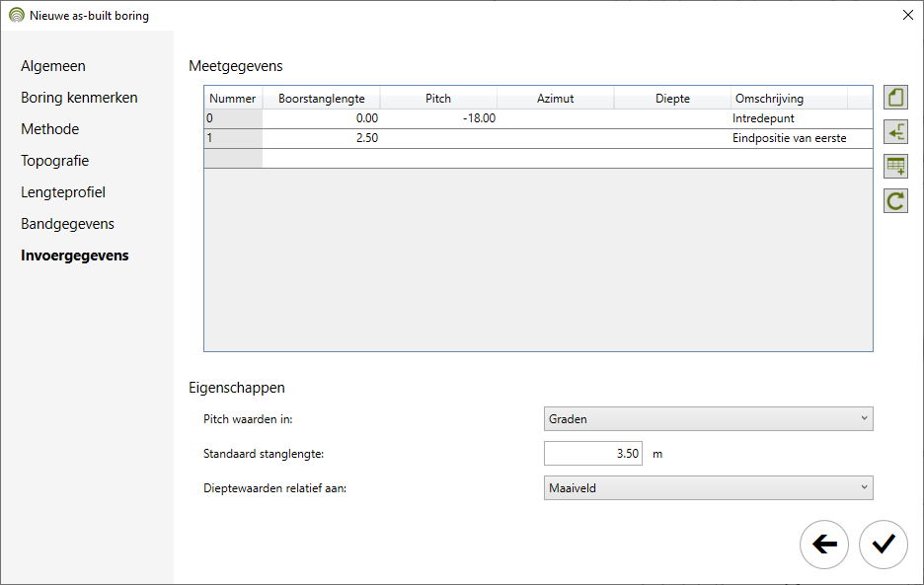The image size is (924, 585).
Task: Open the Dieptewaarden relatief aan dropdown
Action: point(709,487)
